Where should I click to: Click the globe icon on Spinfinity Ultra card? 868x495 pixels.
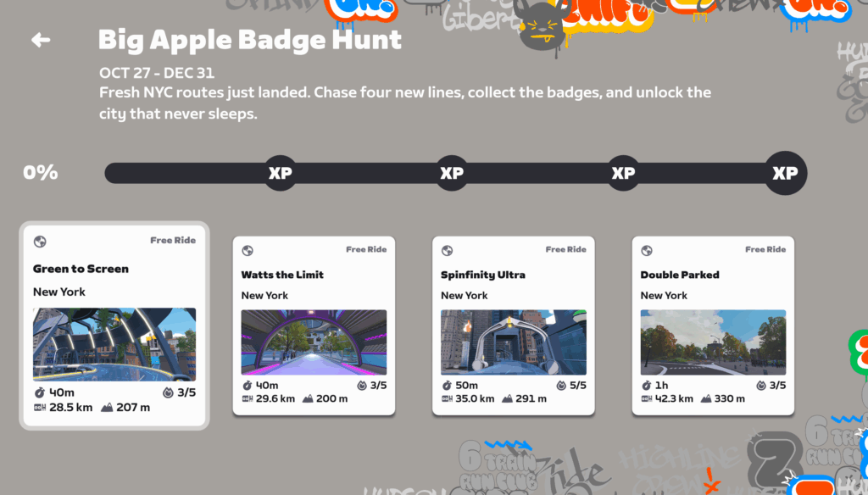click(448, 250)
